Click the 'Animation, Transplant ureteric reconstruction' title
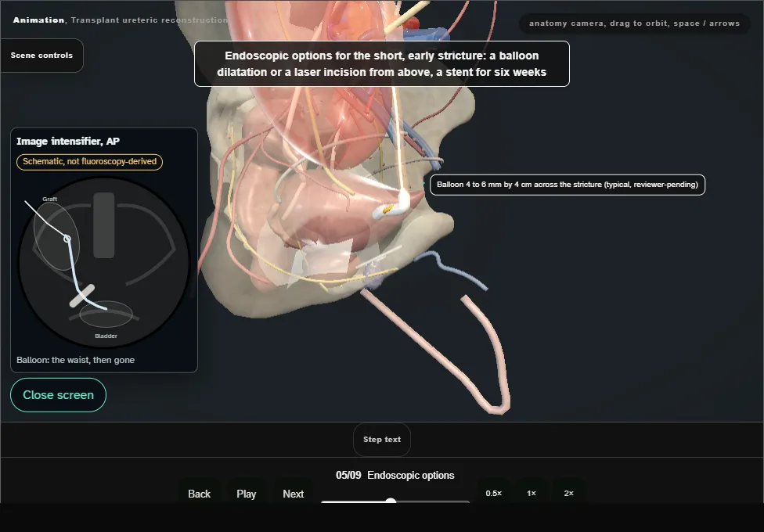The width and height of the screenshot is (764, 532). 121,20
